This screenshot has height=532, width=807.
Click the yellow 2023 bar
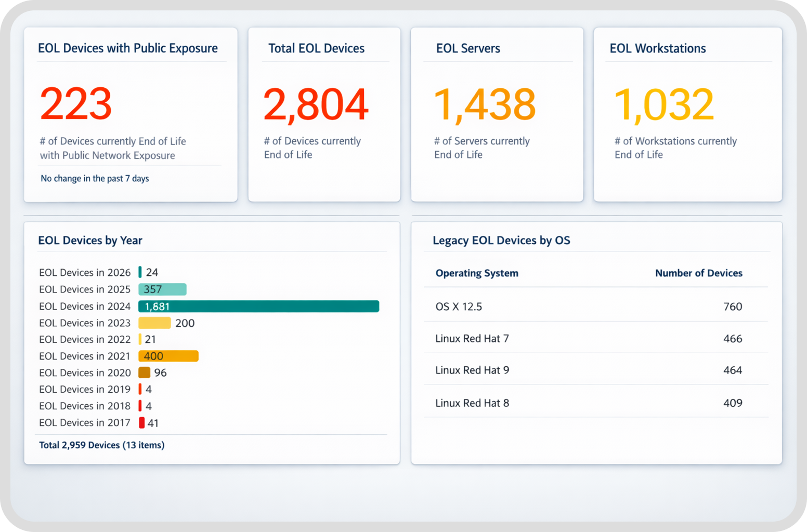tap(154, 323)
